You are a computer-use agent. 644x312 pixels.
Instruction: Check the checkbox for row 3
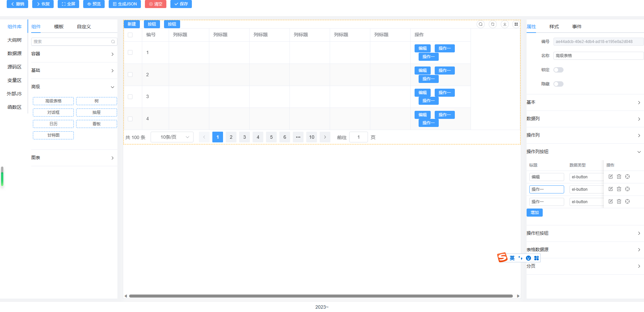pos(130,97)
